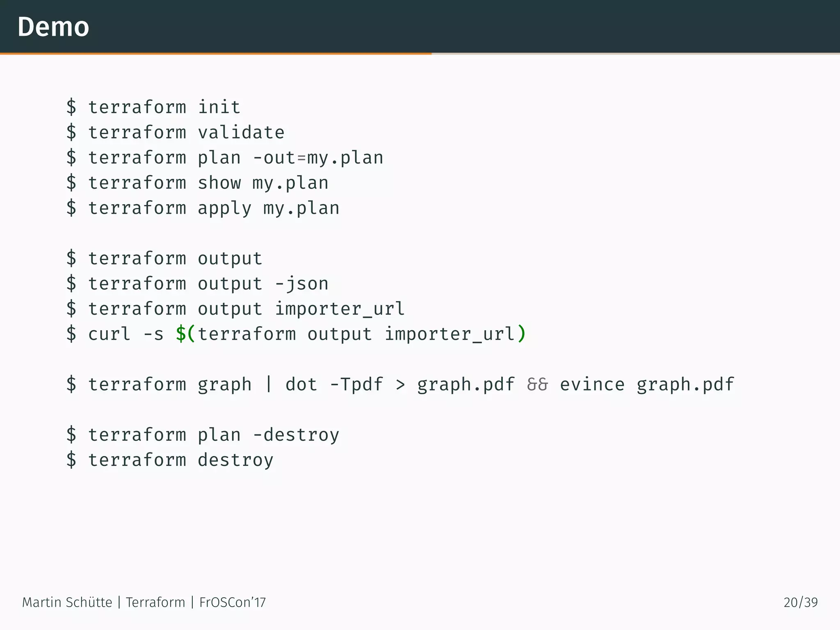Select the 'terraform init' command line
Viewport: 840px width, 630px height.
pyautogui.click(x=153, y=107)
